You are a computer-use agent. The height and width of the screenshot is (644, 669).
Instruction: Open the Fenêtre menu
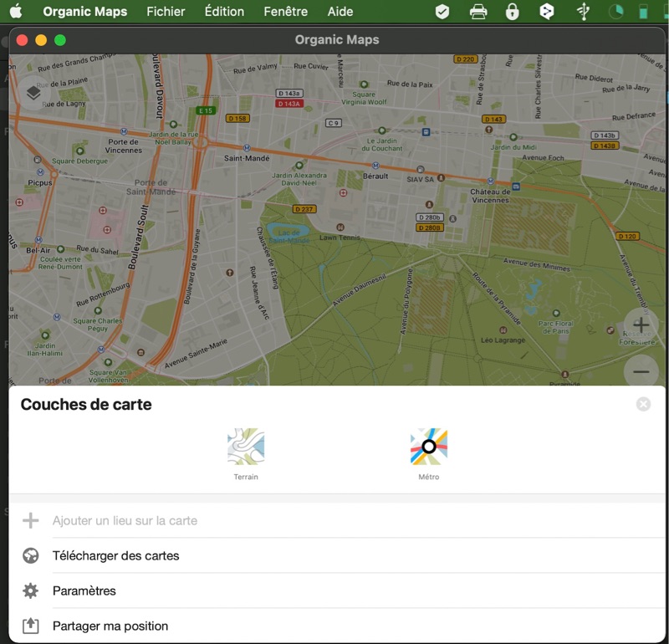tap(285, 12)
